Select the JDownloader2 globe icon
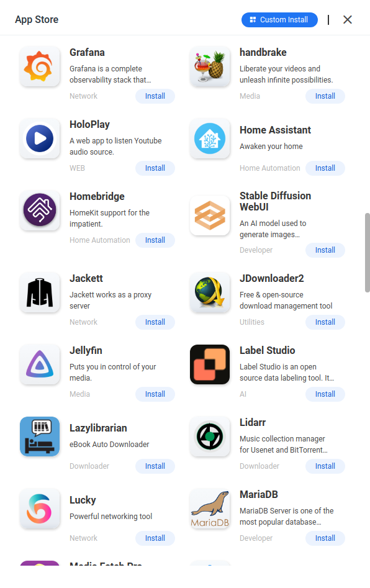This screenshot has width=370, height=588. click(x=210, y=292)
